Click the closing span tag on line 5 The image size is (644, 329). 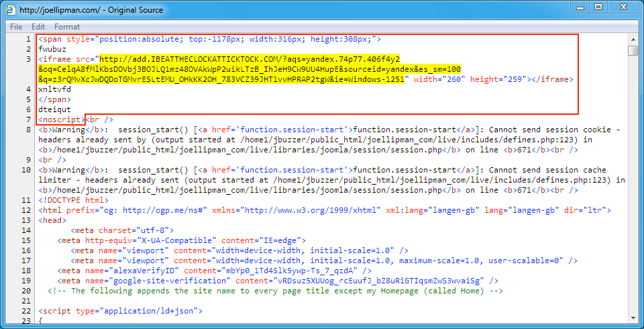tap(54, 99)
